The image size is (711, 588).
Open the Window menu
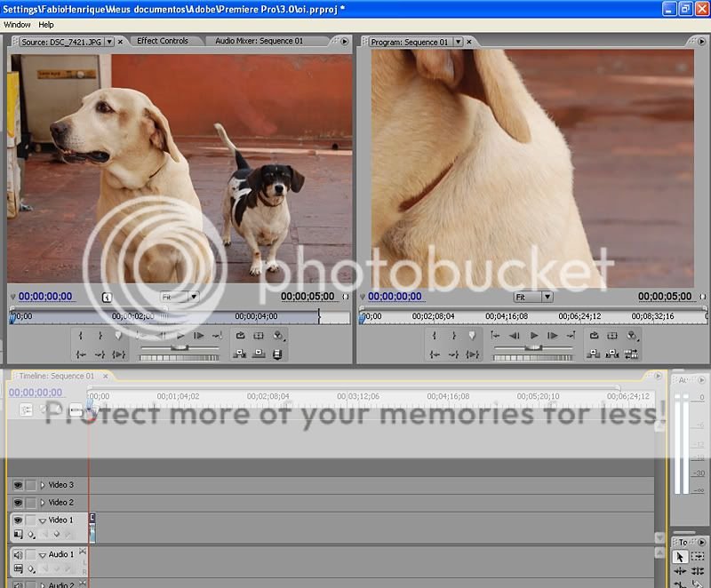click(17, 25)
